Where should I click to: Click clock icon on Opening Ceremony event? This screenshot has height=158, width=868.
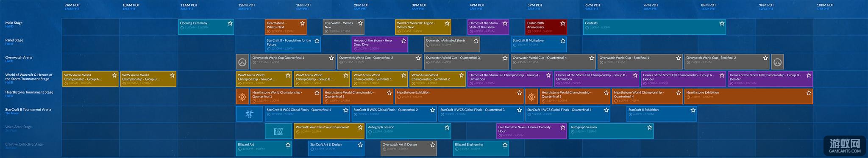(x=182, y=28)
